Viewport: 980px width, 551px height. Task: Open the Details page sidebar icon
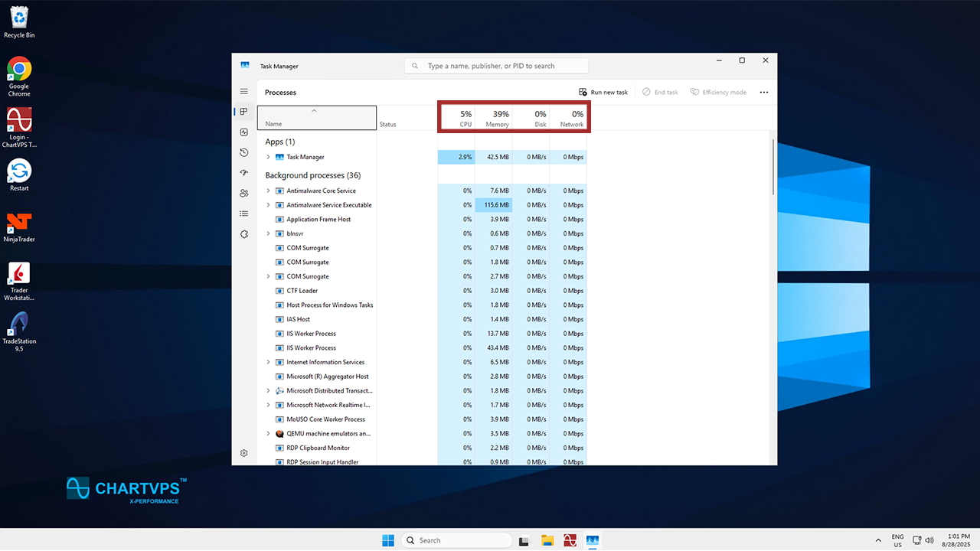click(x=244, y=214)
